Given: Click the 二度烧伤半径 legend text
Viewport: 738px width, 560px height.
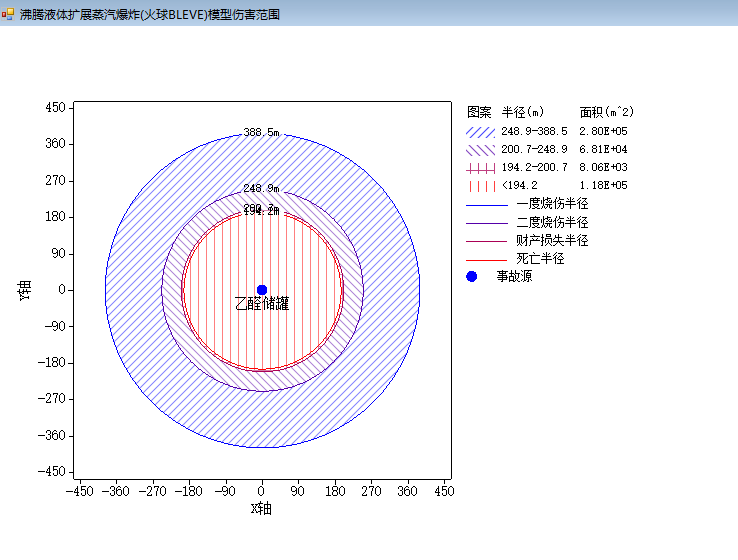Looking at the screenshot, I should pos(552,222).
